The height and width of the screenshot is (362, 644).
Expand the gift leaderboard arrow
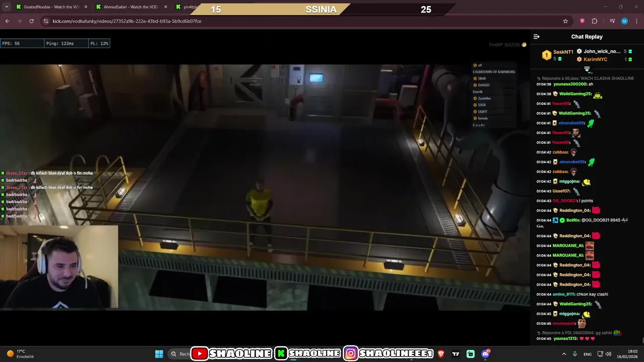point(587,69)
